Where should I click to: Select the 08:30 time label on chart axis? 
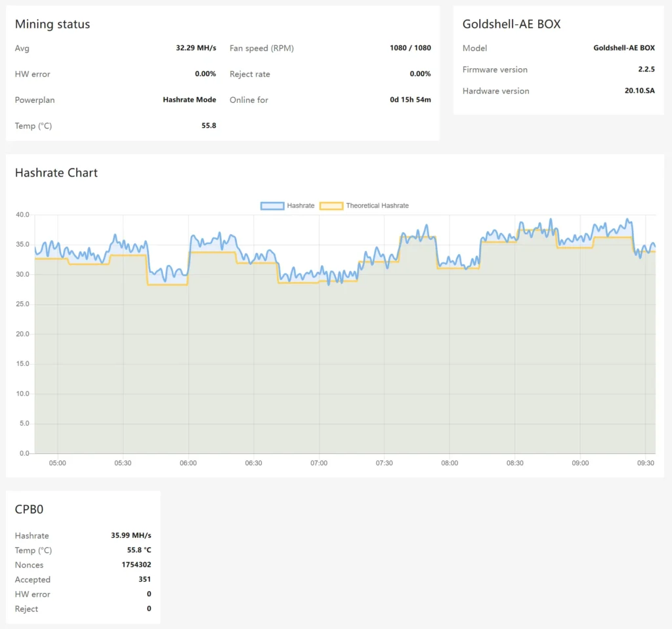pos(515,463)
